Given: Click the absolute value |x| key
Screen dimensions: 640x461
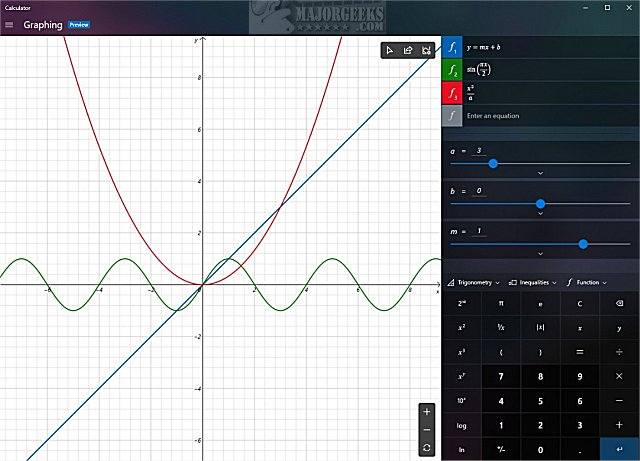Looking at the screenshot, I should coord(540,327).
